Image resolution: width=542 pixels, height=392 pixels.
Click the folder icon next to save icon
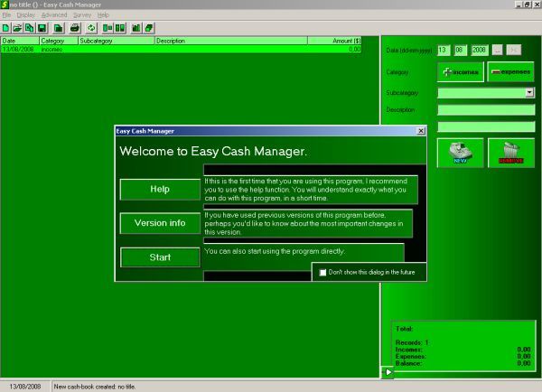[59, 28]
